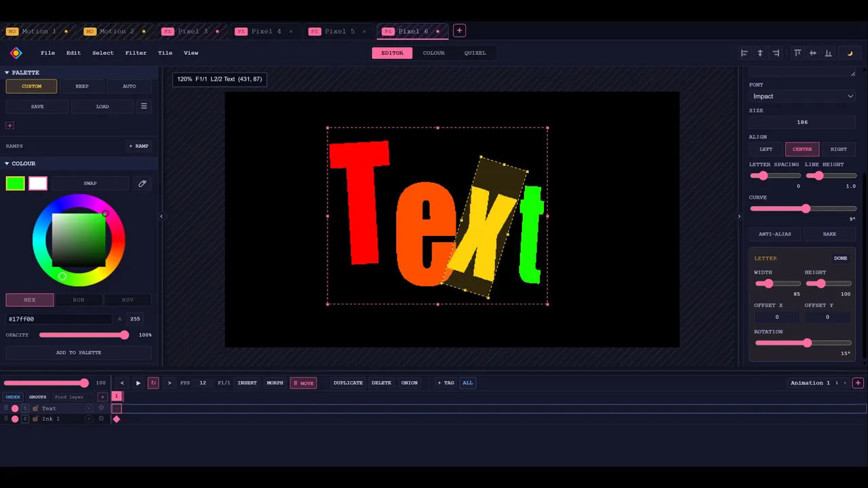Click the app logo icon

(x=16, y=53)
